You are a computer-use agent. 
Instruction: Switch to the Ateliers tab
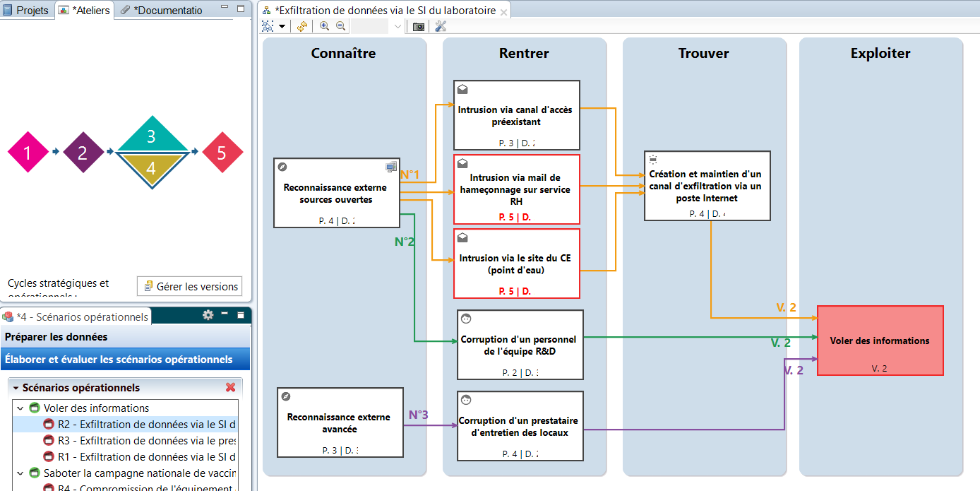(x=84, y=10)
